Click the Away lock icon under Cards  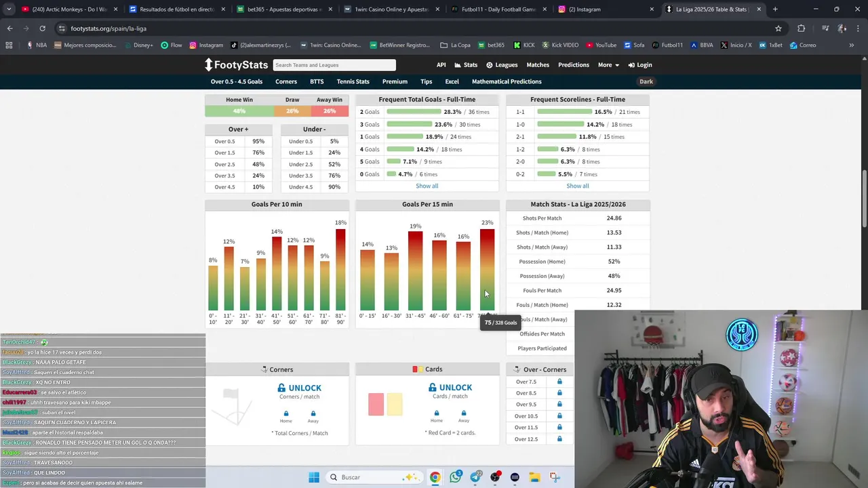click(464, 413)
